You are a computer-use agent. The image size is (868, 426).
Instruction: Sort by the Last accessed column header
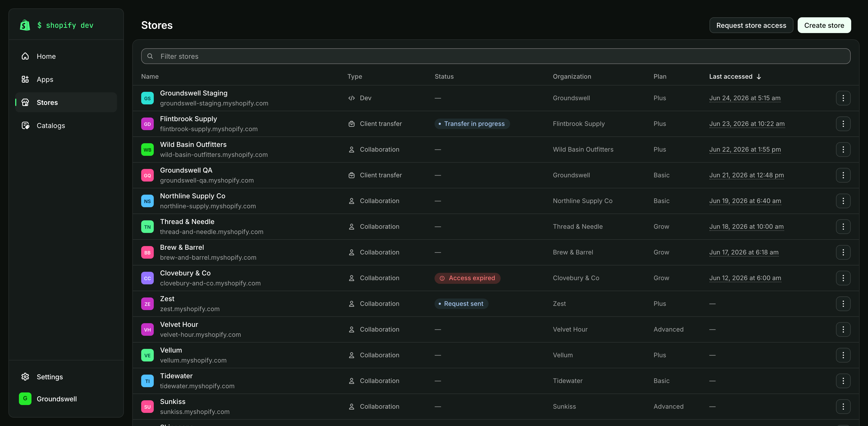735,76
